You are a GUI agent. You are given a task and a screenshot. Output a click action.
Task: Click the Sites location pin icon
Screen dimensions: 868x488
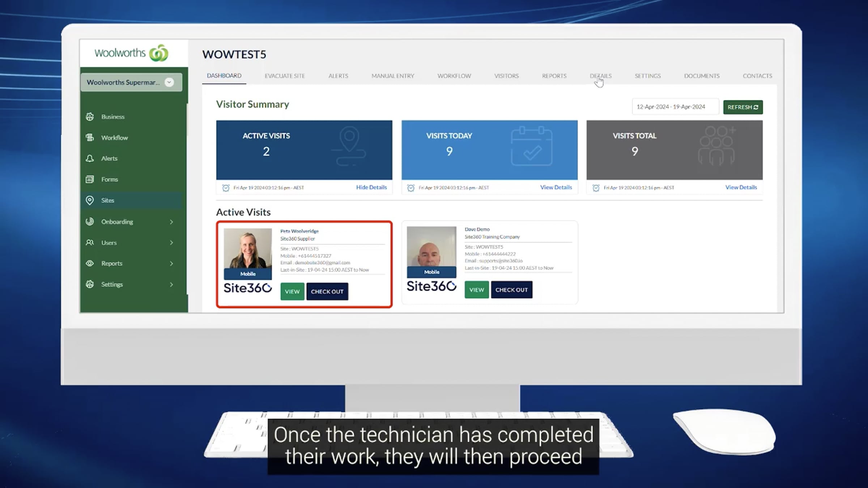click(x=90, y=200)
